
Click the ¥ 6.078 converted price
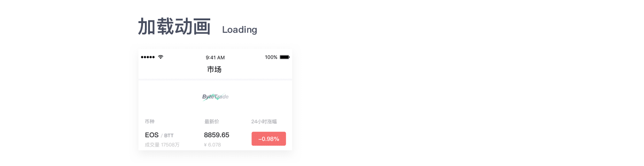pyautogui.click(x=213, y=145)
